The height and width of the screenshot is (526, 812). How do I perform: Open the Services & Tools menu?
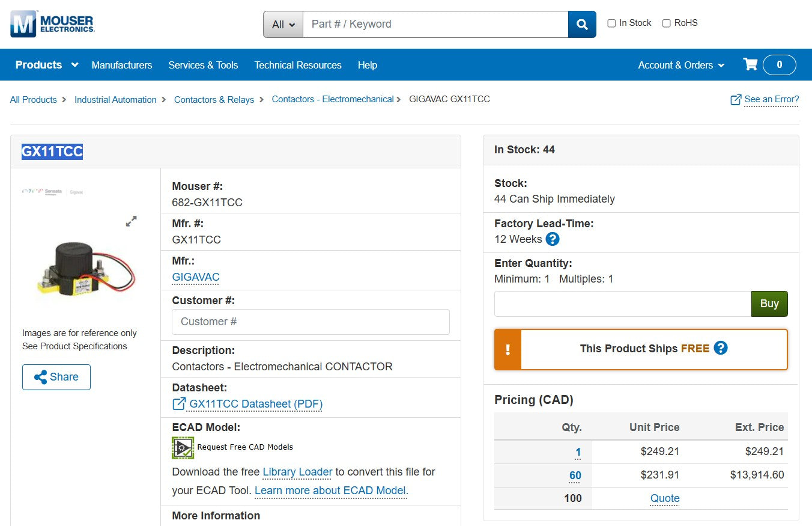[x=203, y=65]
